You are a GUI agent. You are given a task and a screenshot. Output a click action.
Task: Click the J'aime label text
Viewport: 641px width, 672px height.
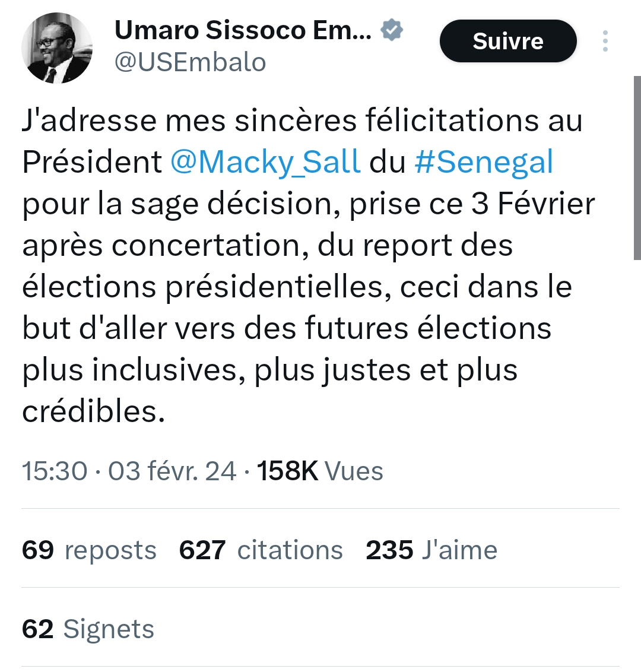461,550
